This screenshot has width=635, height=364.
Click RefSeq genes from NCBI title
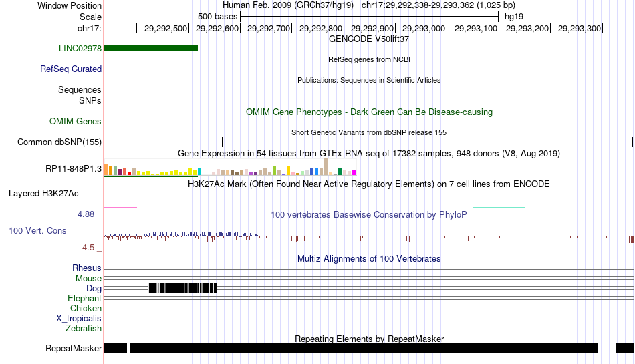(370, 60)
